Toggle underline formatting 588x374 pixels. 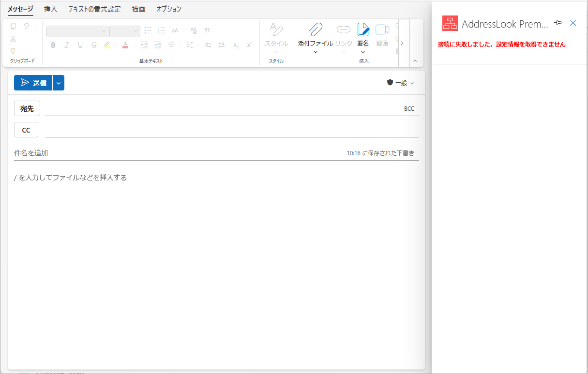(x=80, y=45)
